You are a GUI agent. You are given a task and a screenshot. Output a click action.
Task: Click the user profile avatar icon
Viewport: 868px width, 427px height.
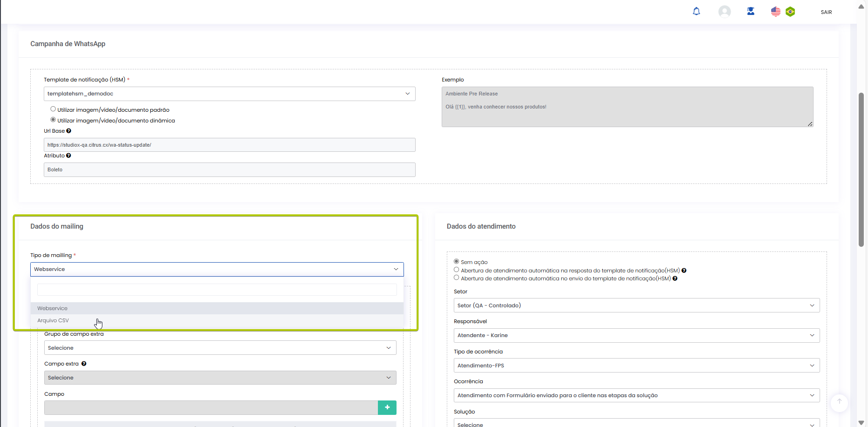click(724, 12)
